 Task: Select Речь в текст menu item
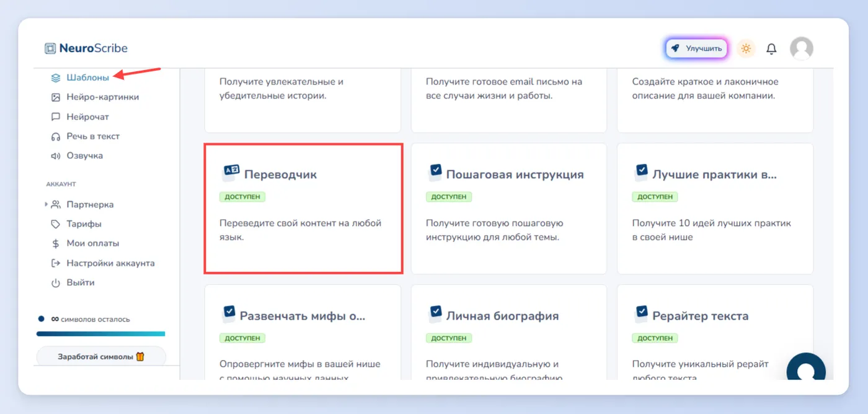click(x=93, y=136)
